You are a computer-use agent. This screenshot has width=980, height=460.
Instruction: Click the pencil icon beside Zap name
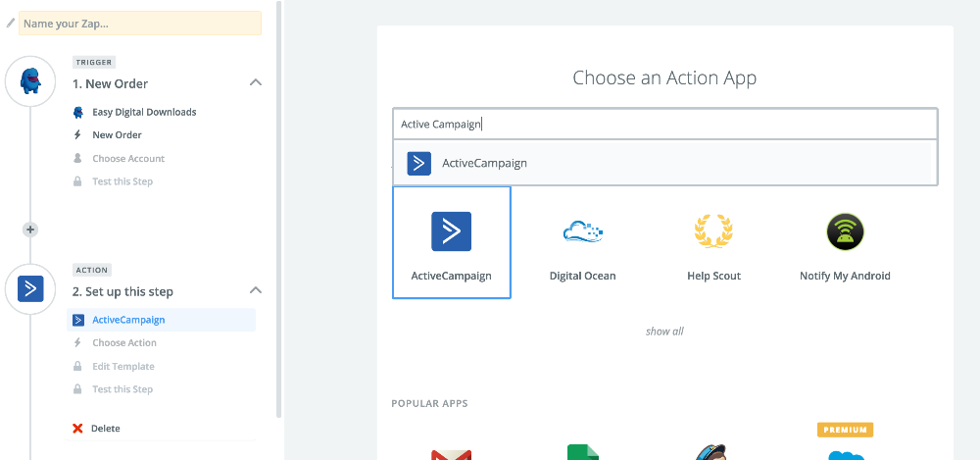[11, 23]
